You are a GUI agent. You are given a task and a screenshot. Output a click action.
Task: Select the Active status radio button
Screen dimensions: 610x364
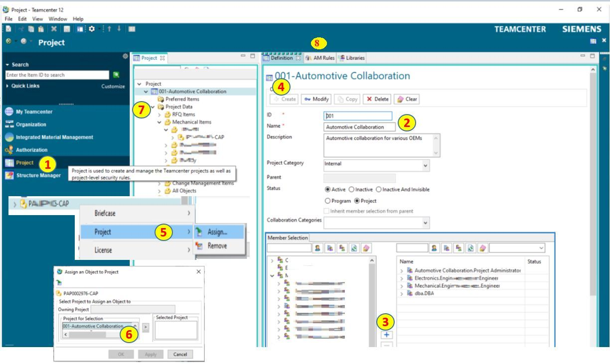click(x=327, y=189)
